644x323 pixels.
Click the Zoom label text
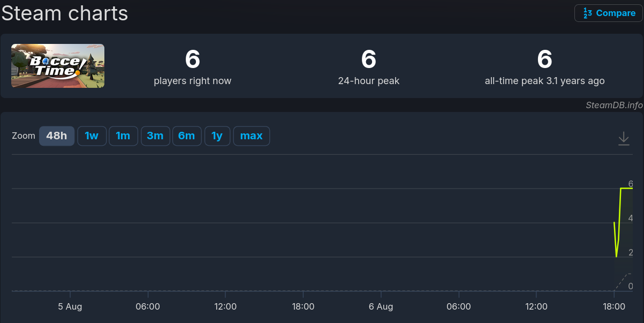[24, 136]
